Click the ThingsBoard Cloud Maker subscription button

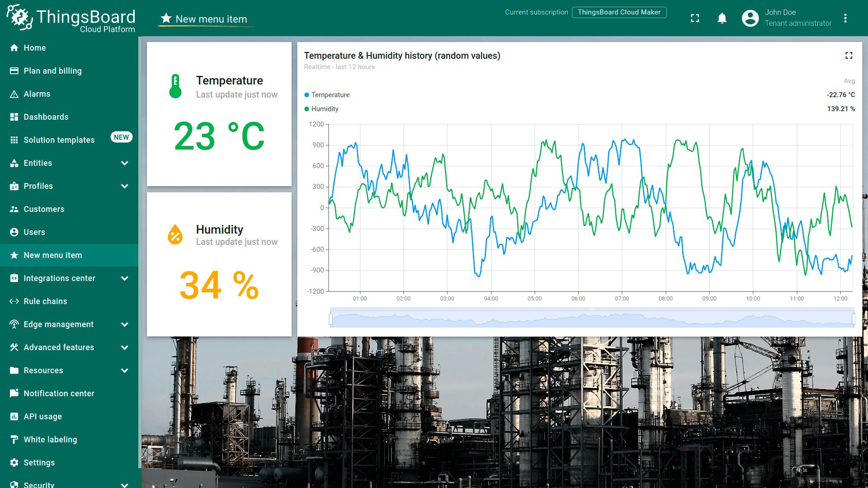point(619,12)
